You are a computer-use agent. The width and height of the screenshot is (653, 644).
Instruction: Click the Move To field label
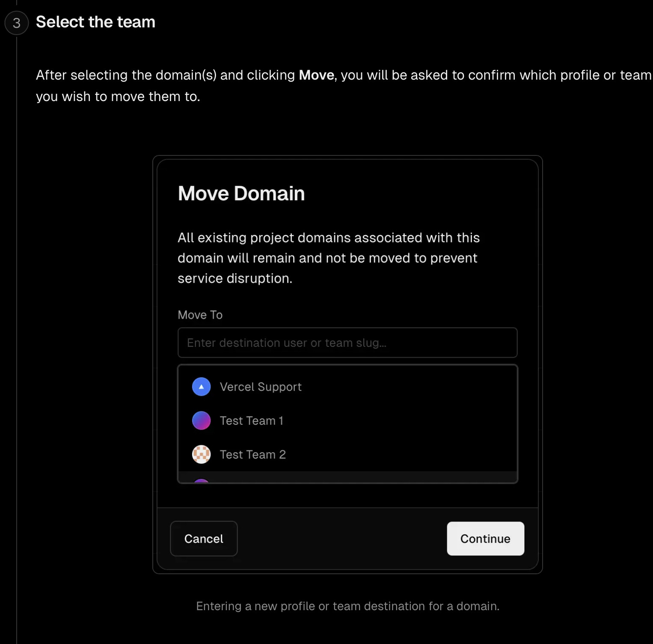click(x=200, y=315)
